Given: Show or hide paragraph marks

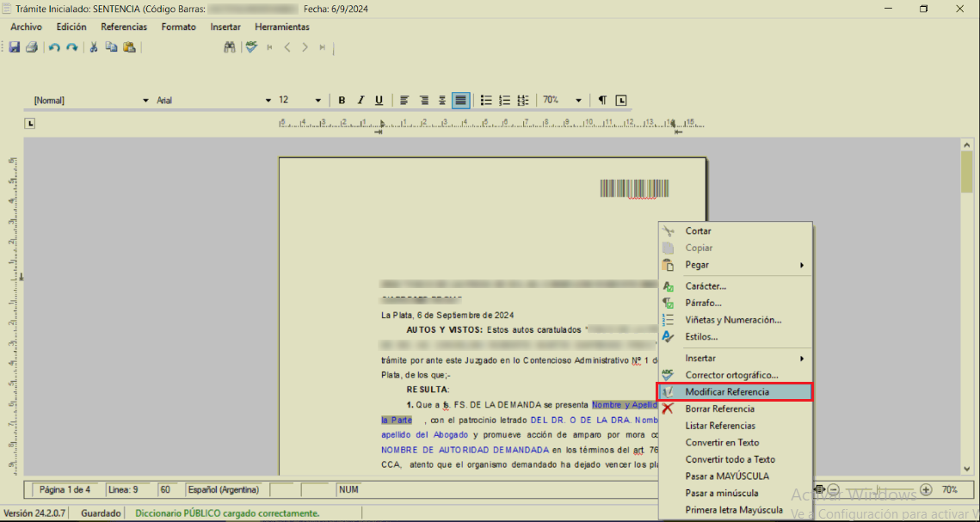Looking at the screenshot, I should click(602, 100).
